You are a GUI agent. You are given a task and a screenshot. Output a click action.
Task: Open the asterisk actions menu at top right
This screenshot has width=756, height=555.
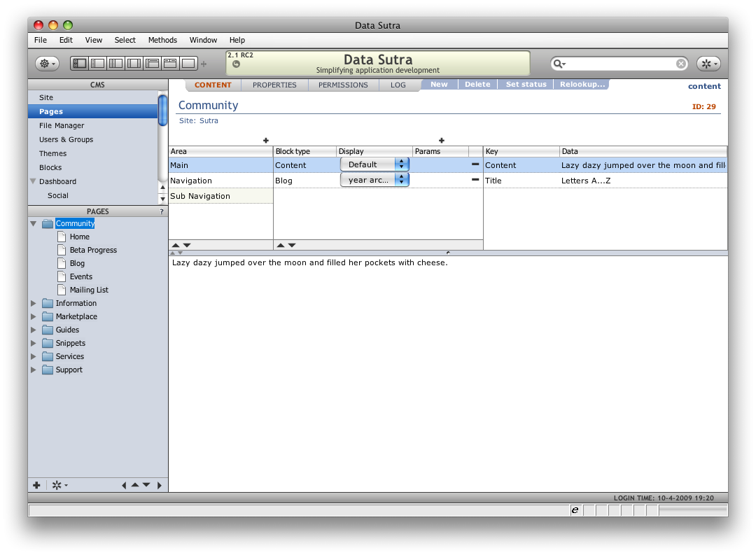708,64
